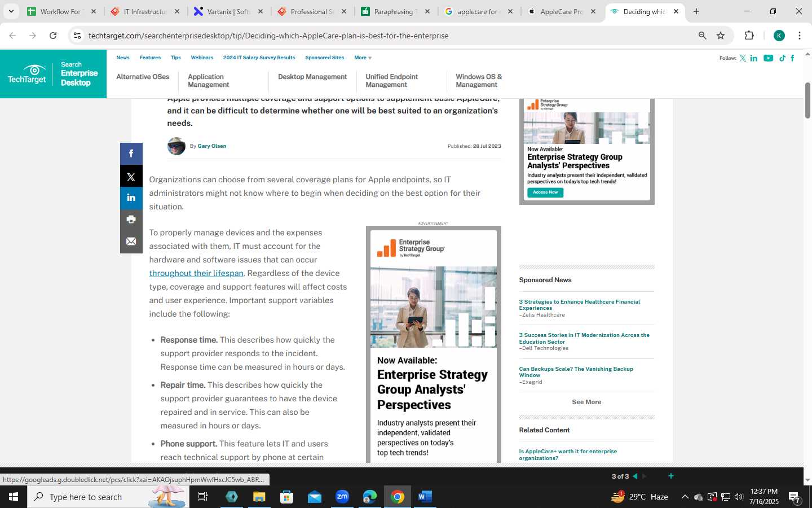Print the article via sidebar printer icon
The height and width of the screenshot is (508, 812).
pyautogui.click(x=131, y=220)
